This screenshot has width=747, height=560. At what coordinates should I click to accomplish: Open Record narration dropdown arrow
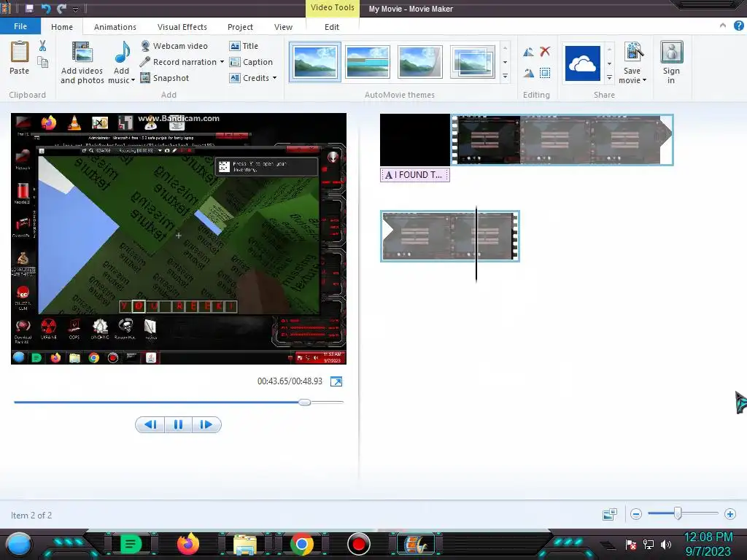[222, 62]
